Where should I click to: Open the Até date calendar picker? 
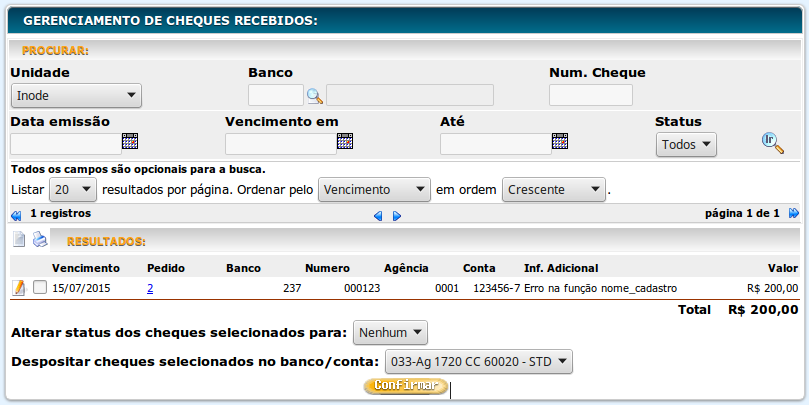[560, 141]
